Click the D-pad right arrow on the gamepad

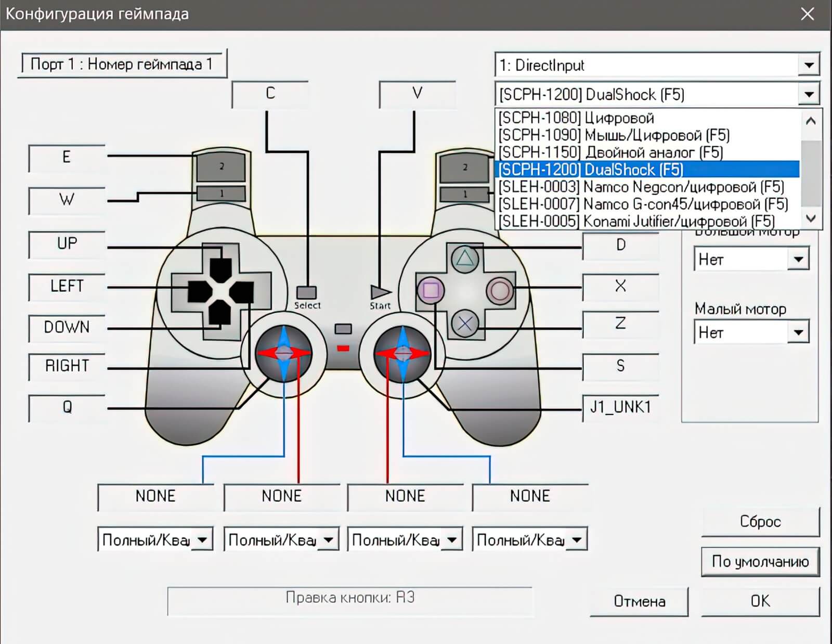pos(242,291)
